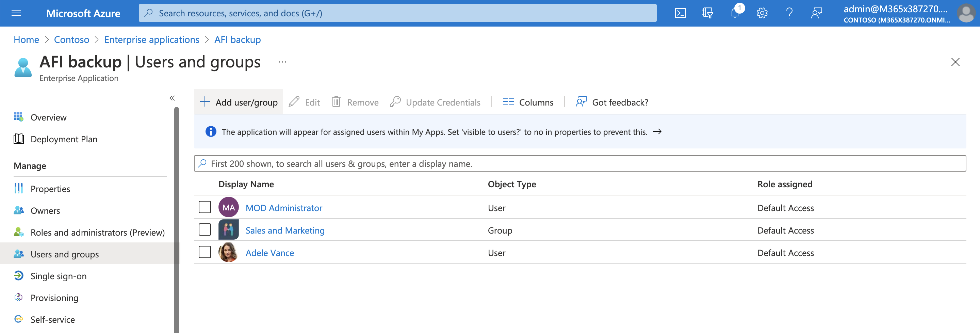
Task: Open the notifications bell
Action: [x=735, y=13]
